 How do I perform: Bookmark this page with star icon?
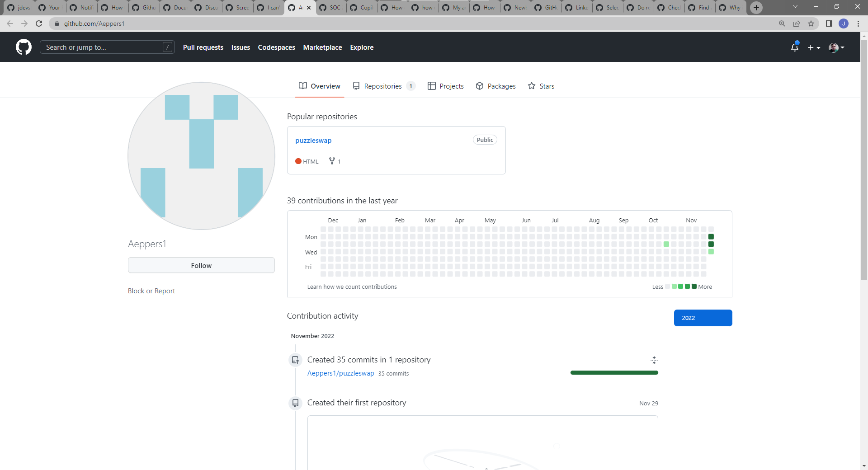click(x=811, y=23)
